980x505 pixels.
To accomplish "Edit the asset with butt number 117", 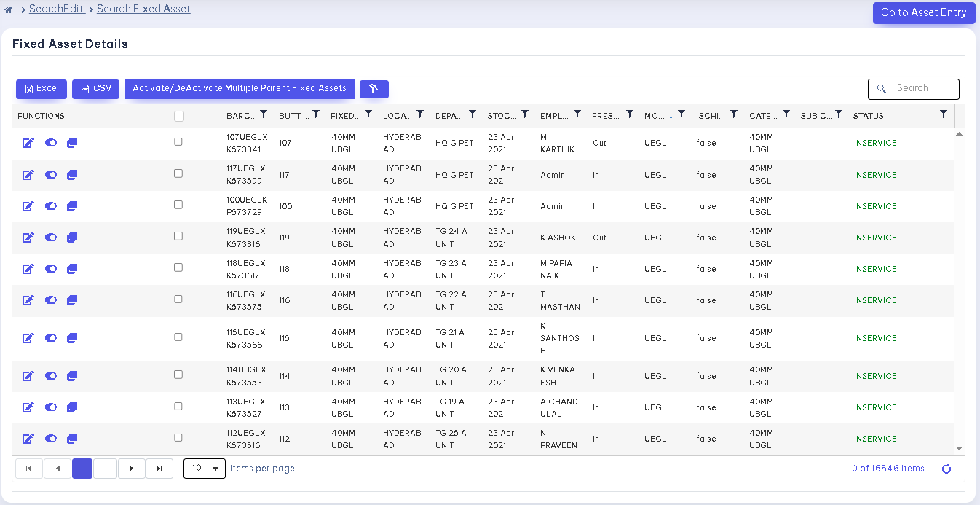I will pos(28,175).
